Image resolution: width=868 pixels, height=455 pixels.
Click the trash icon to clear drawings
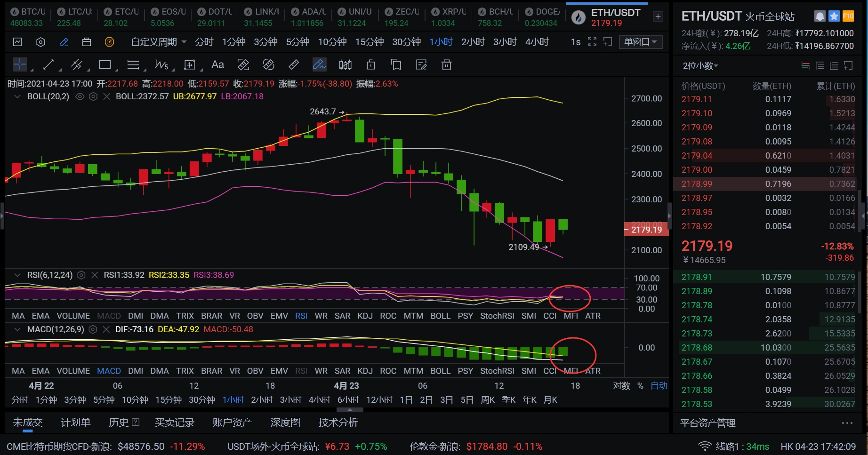coord(446,64)
